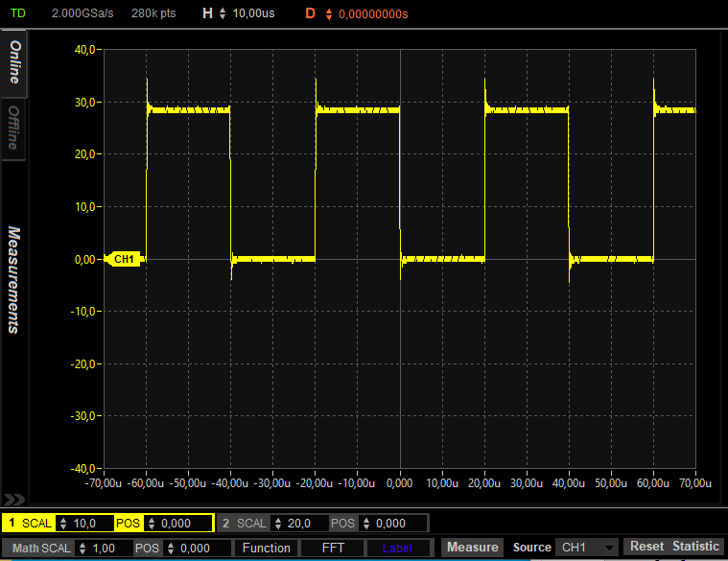
Task: Open the Math Function button
Action: pyautogui.click(x=267, y=548)
